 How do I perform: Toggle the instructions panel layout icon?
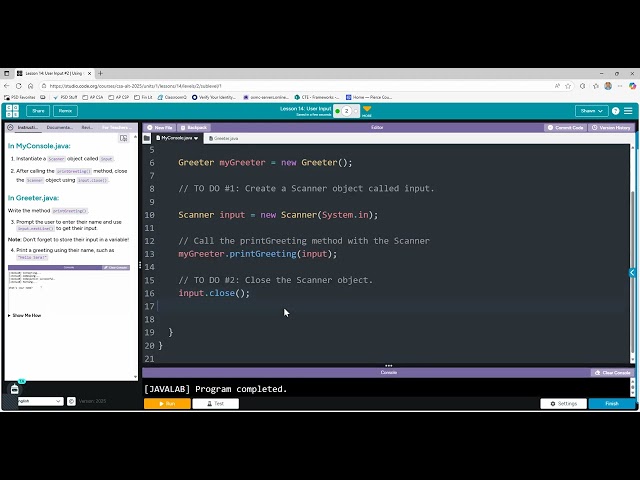pyautogui.click(x=123, y=138)
